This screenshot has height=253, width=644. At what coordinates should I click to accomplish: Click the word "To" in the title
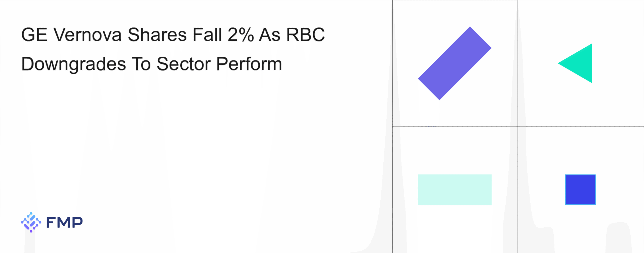pyautogui.click(x=141, y=64)
